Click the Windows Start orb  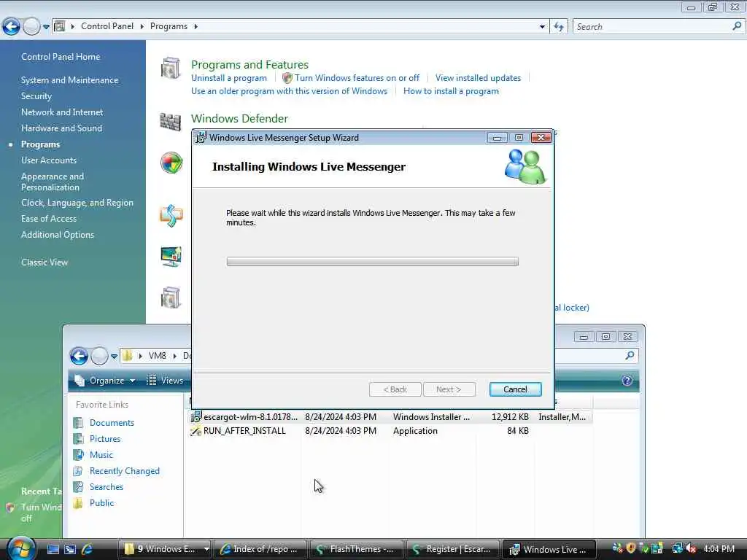click(x=20, y=548)
